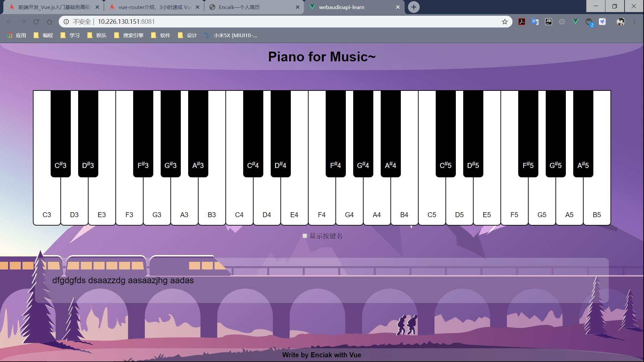The height and width of the screenshot is (362, 644).
Task: Play the A4 white key
Action: coord(377,201)
